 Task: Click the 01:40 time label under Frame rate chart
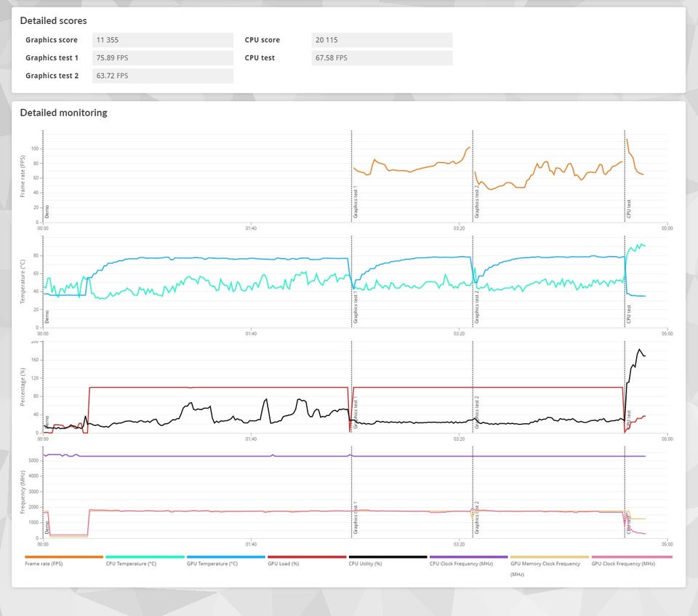click(x=251, y=228)
